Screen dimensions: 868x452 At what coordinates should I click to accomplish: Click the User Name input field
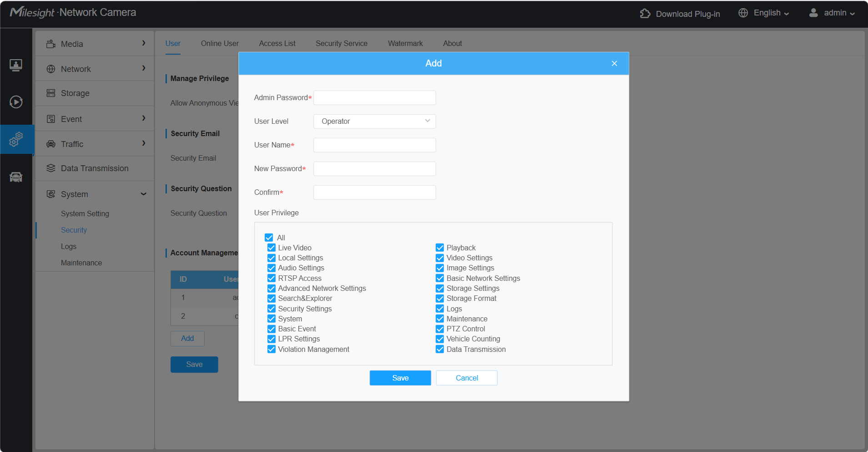(375, 145)
